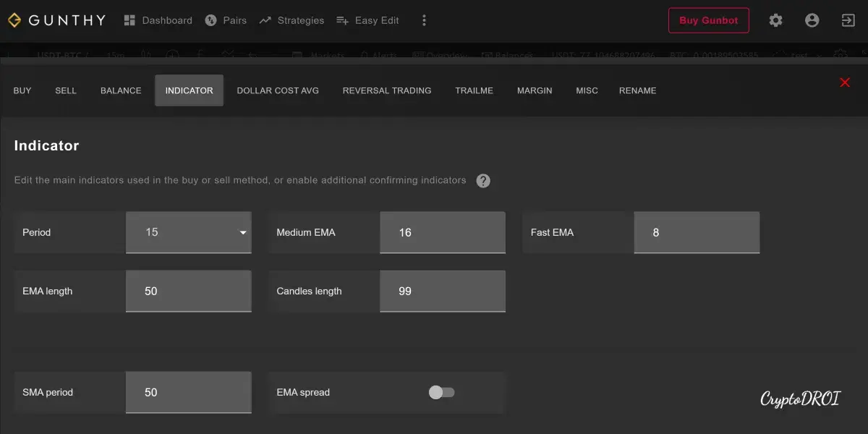Image resolution: width=868 pixels, height=434 pixels.
Task: Click the Indicator heading
Action: [x=46, y=145]
